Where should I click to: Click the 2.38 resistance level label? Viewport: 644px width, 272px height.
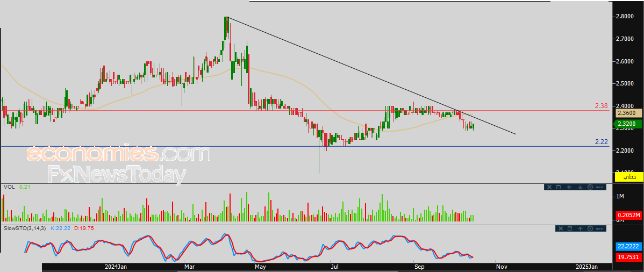602,106
